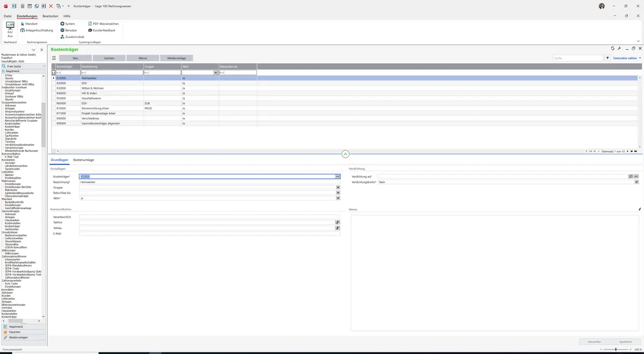This screenshot has width=644, height=354.
Task: Open the Datei menu
Action: pos(8,16)
